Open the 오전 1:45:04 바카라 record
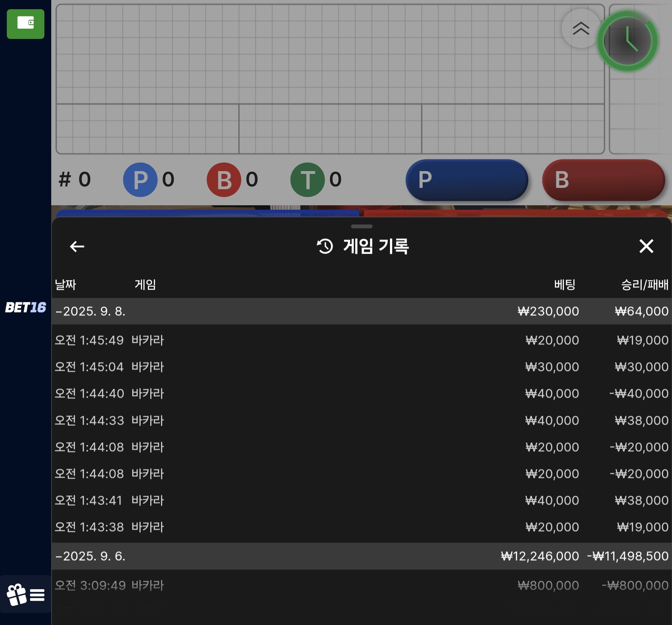Image resolution: width=672 pixels, height=625 pixels. point(362,367)
